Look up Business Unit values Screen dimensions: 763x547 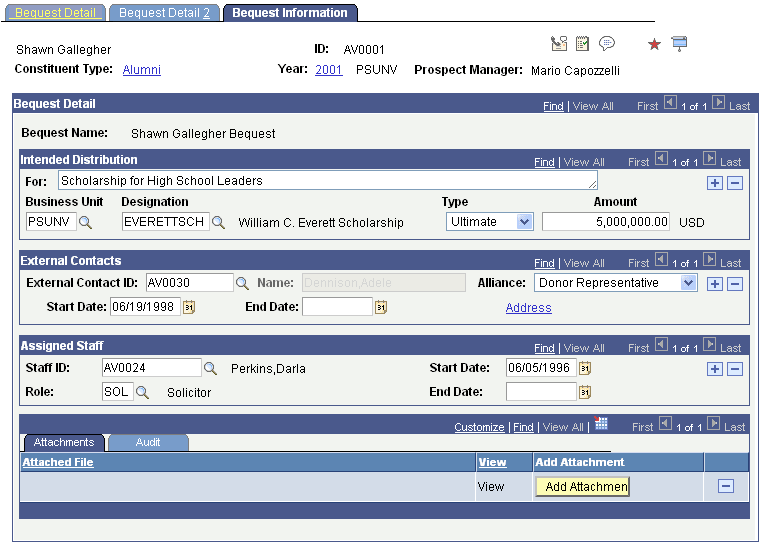85,222
